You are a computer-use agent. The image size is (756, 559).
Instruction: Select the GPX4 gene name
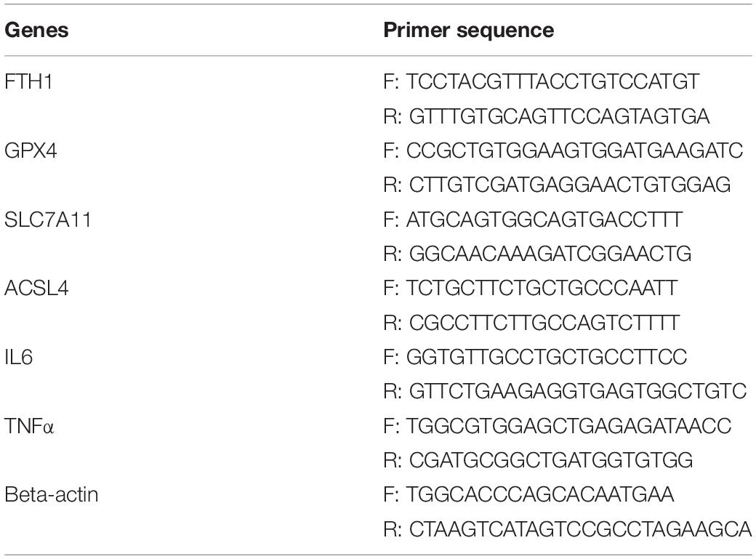(31, 150)
